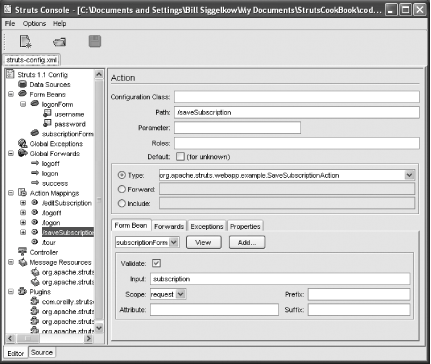Viewport: 431px width, 364px height.
Task: Click the tree horizontal scrollbar right arrow
Action: tap(88, 338)
